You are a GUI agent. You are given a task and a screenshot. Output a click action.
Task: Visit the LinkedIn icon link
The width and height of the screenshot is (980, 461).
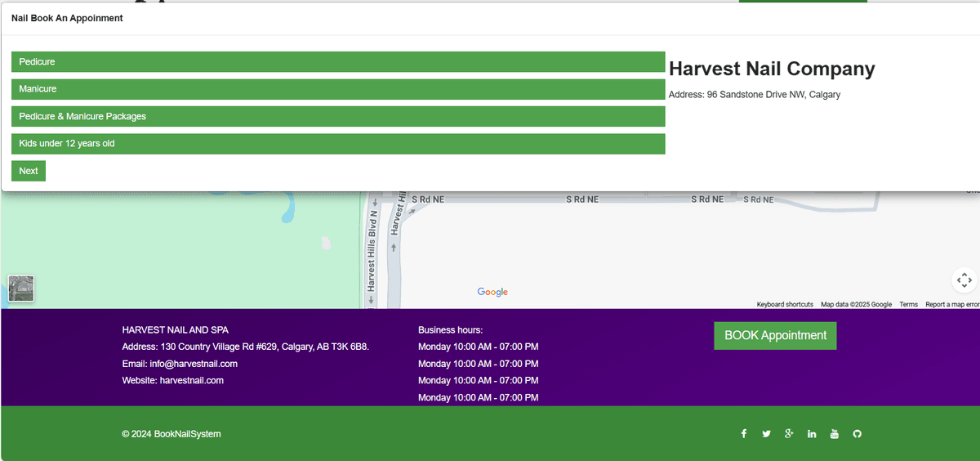tap(812, 434)
